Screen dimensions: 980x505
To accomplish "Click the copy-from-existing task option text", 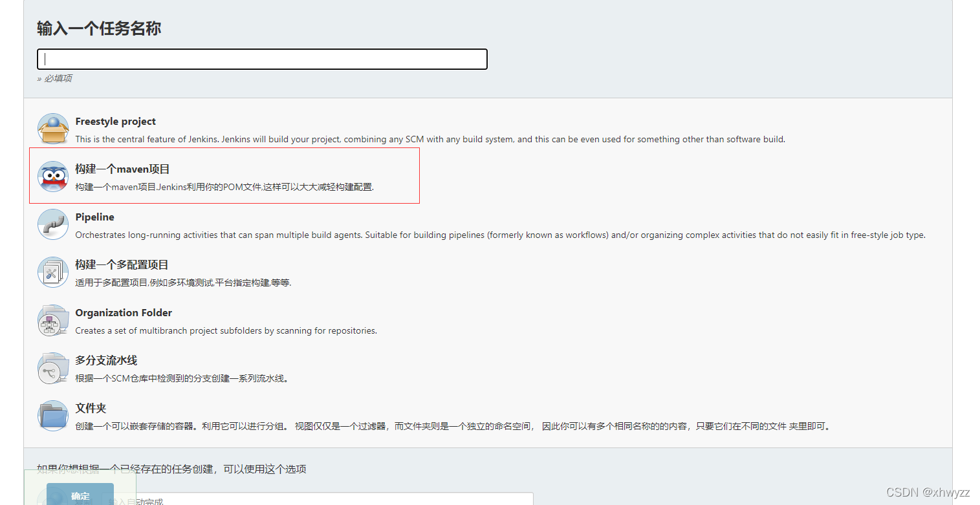I will click(x=171, y=469).
